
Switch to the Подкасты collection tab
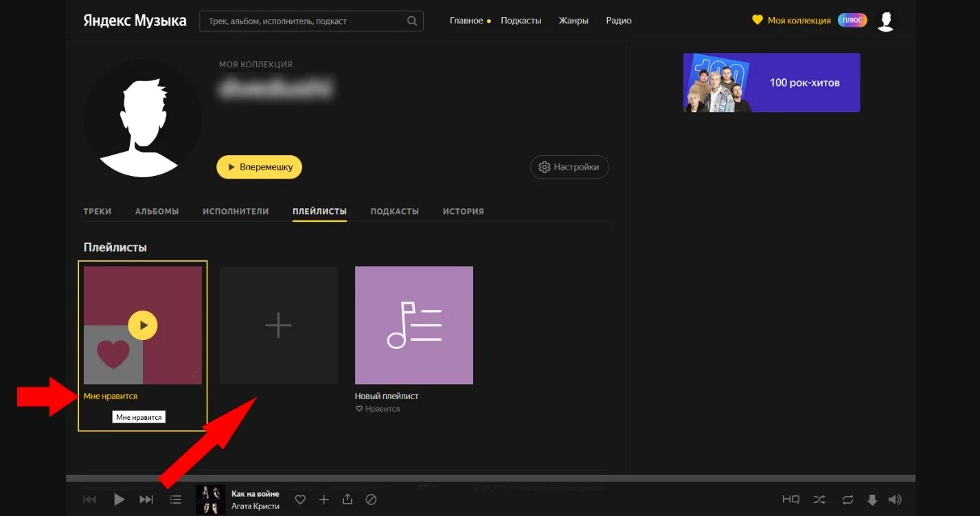point(394,212)
